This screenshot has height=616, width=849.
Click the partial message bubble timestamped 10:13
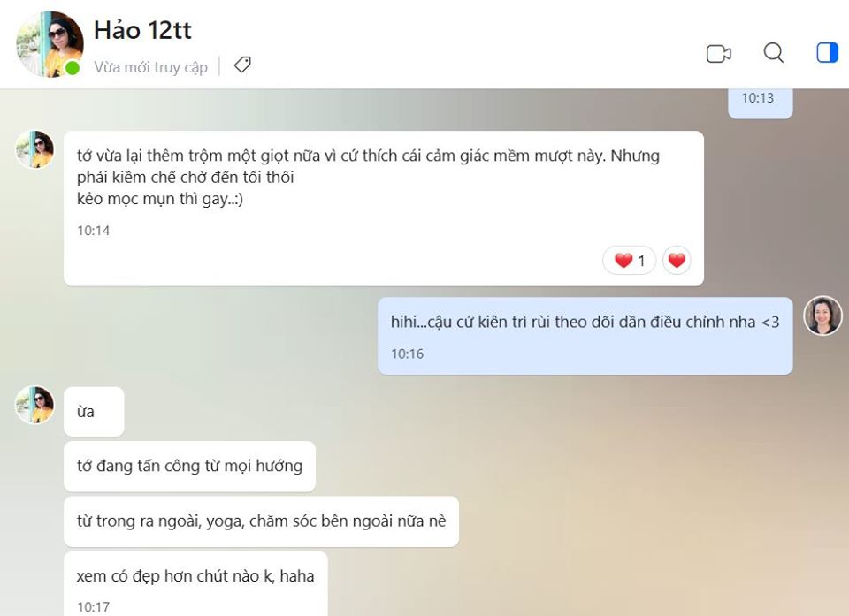coord(761,103)
